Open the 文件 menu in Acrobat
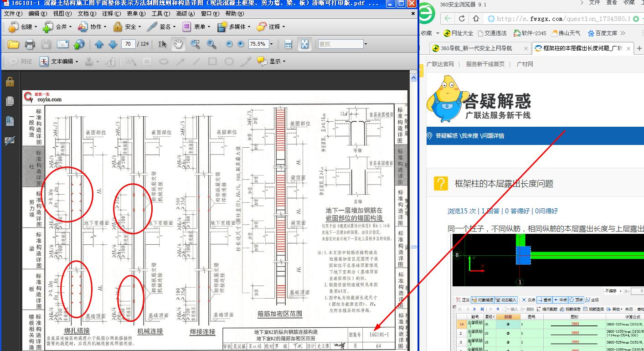Screen dimensions: 644x351 [13, 14]
